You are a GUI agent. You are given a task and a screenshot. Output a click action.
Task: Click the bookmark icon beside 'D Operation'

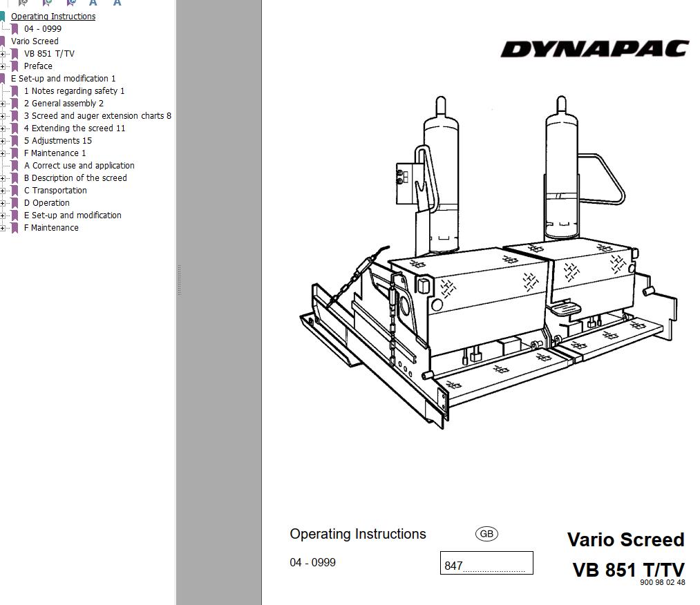15,203
